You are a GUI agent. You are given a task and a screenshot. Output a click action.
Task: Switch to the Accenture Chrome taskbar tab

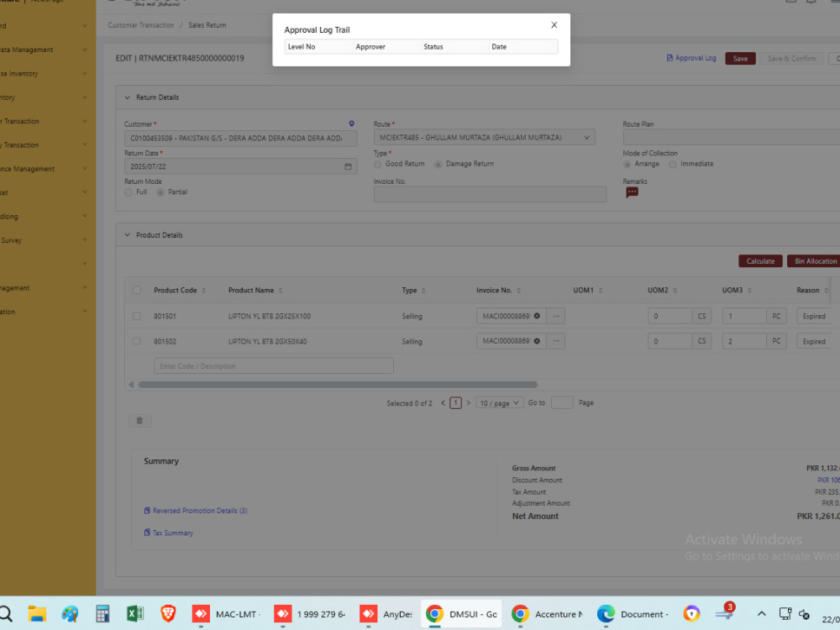click(x=548, y=614)
